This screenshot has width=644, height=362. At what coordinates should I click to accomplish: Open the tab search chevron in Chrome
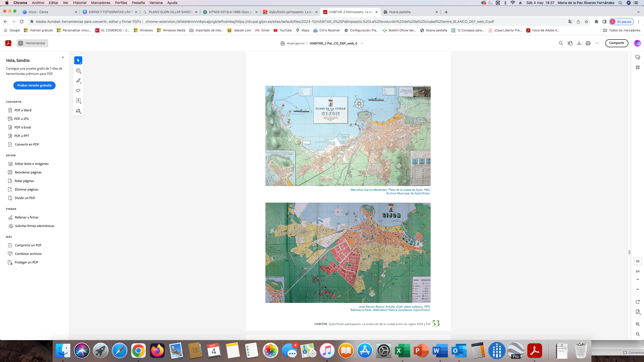click(x=638, y=12)
